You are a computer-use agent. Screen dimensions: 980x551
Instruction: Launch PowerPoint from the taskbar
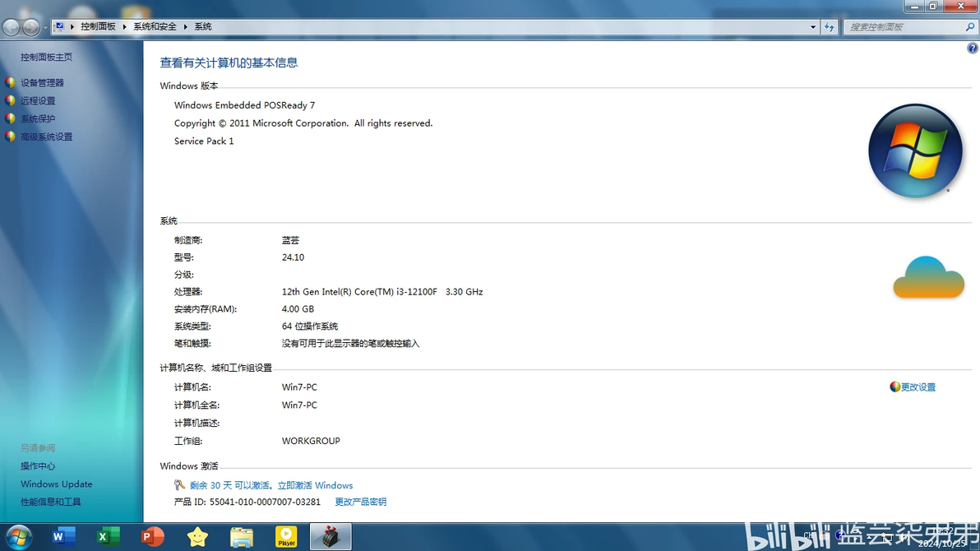(152, 537)
